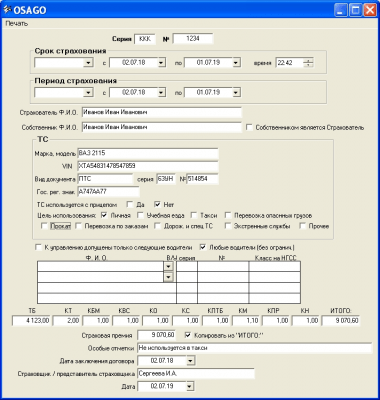Toggle the Прокат checkbox
380x400 pixels.
pyautogui.click(x=44, y=226)
